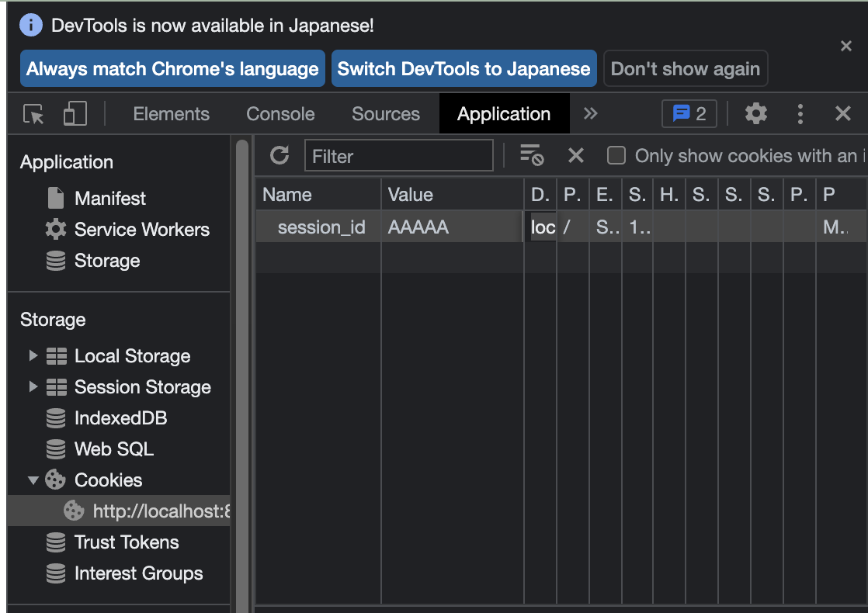Expand the Local Storage tree

pos(33,356)
